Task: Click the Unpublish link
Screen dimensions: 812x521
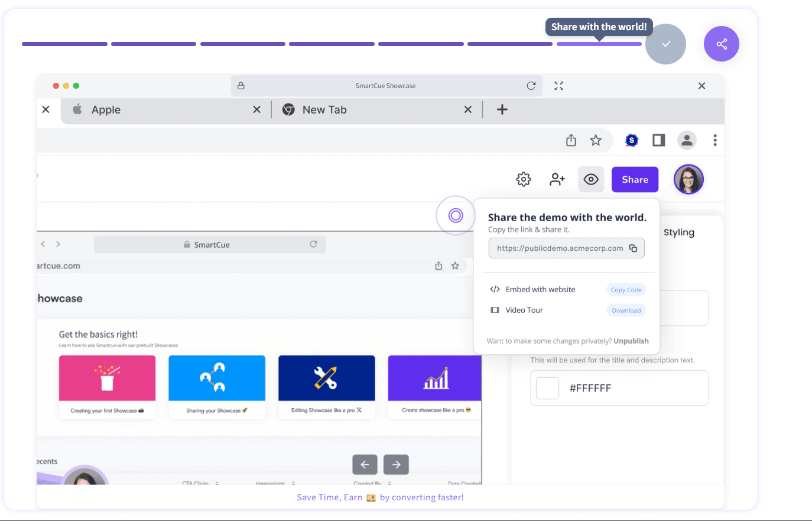Action: pyautogui.click(x=631, y=341)
